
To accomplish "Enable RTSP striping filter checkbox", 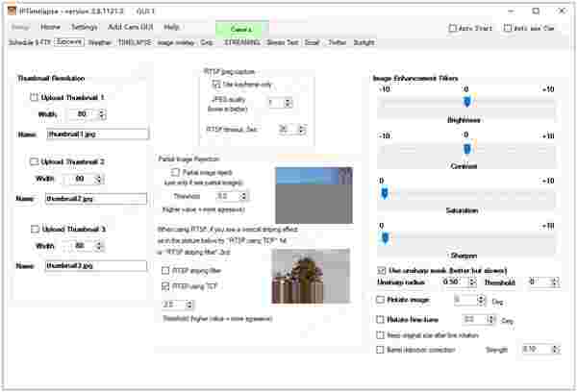I will pyautogui.click(x=164, y=271).
